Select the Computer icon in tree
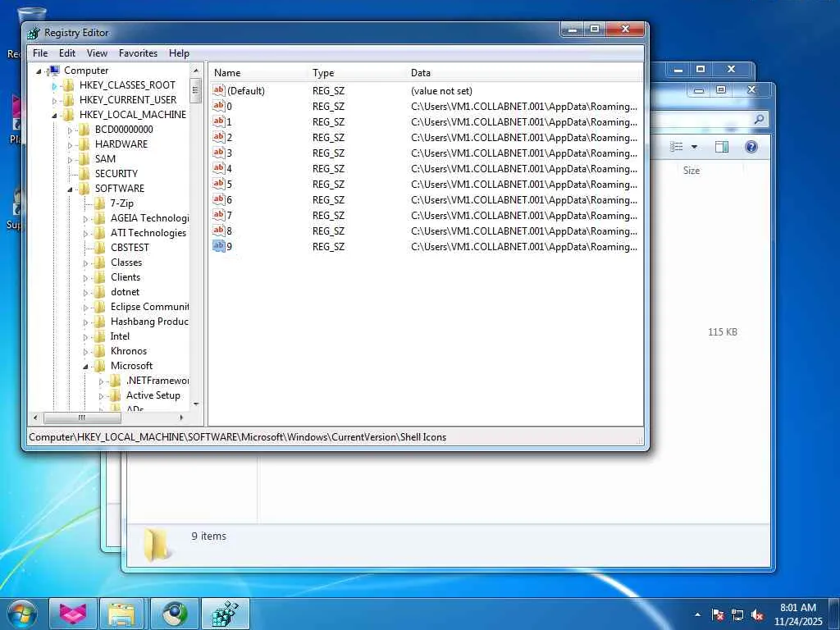The image size is (840, 630). point(53,71)
